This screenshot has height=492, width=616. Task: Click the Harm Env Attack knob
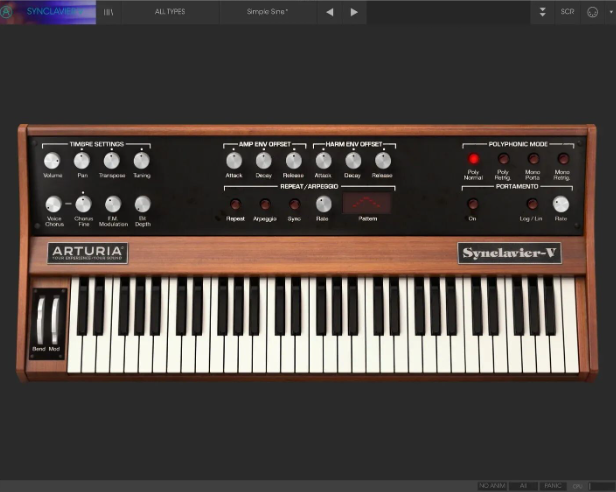(x=323, y=161)
